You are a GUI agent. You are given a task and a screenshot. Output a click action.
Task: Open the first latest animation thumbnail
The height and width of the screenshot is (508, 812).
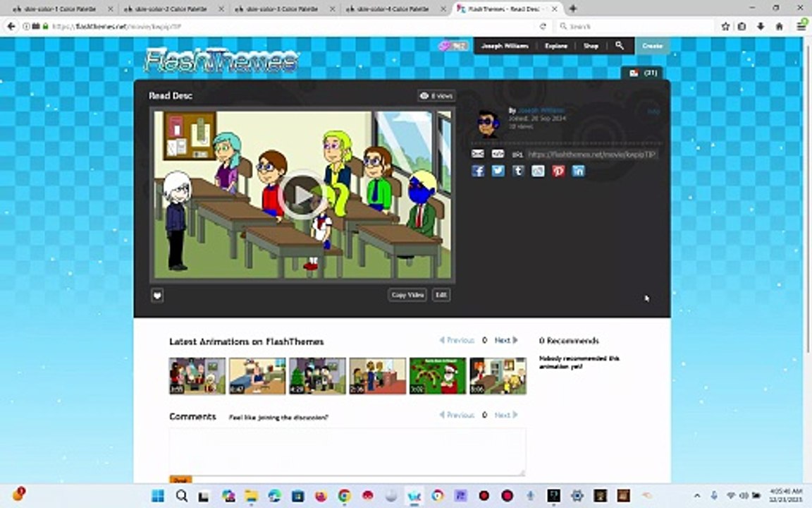tap(197, 376)
